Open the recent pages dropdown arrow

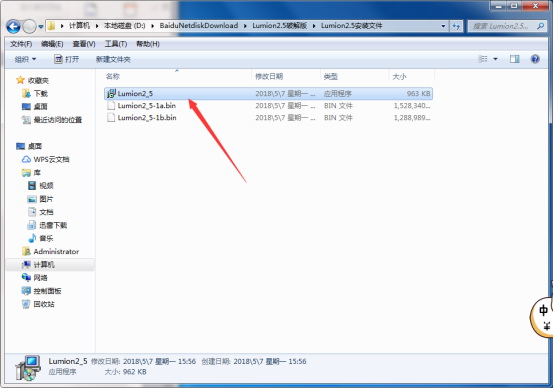(x=41, y=26)
